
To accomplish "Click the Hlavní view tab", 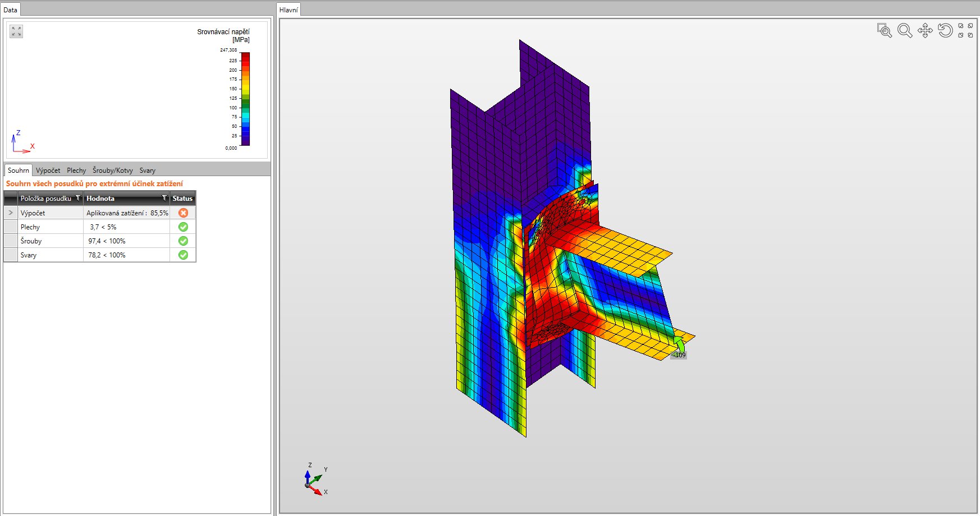I will (288, 10).
